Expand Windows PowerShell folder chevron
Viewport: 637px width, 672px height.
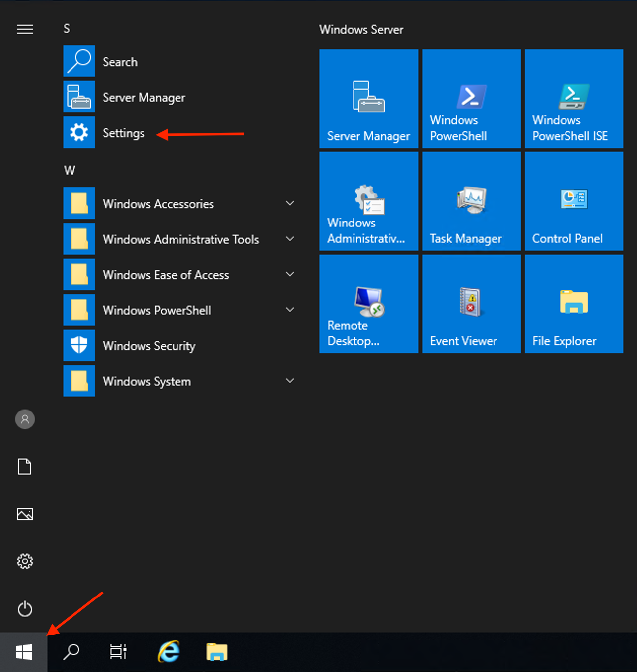[x=290, y=310]
